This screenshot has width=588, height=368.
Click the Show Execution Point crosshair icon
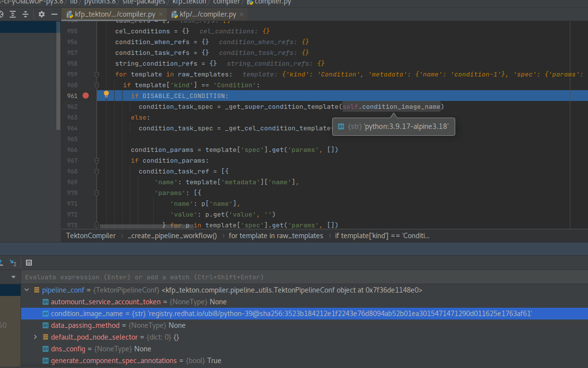[x=2, y=14]
